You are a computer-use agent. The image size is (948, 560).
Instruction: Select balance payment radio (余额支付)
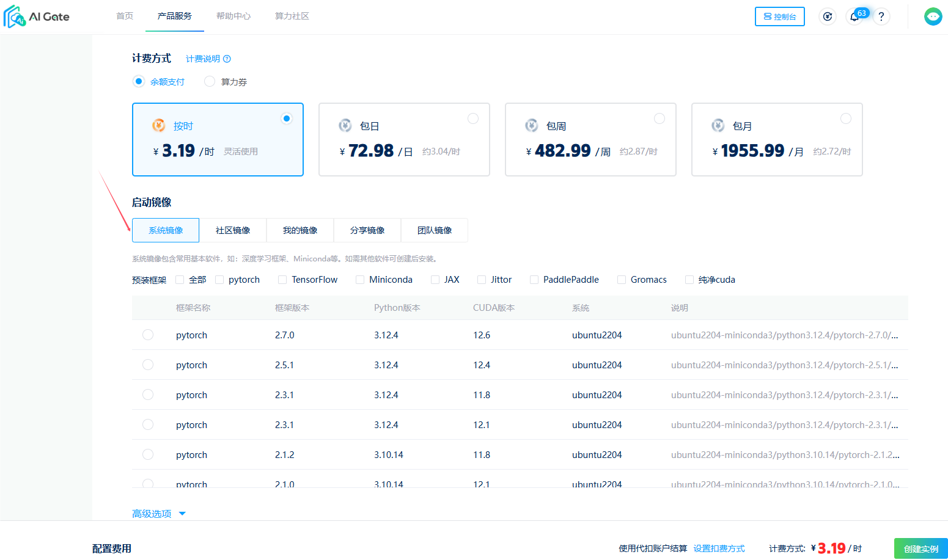pos(139,81)
